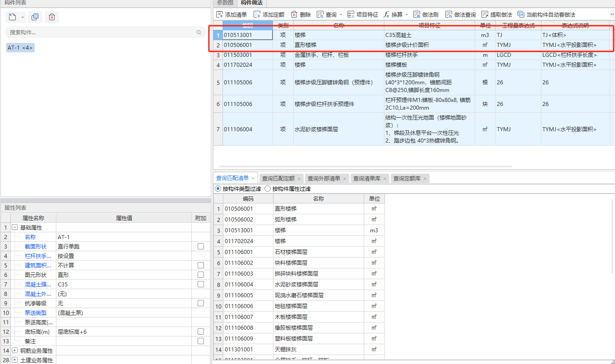This screenshot has width=615, height=364.
Task: Click the 泵送类型 property link
Action: (x=36, y=313)
